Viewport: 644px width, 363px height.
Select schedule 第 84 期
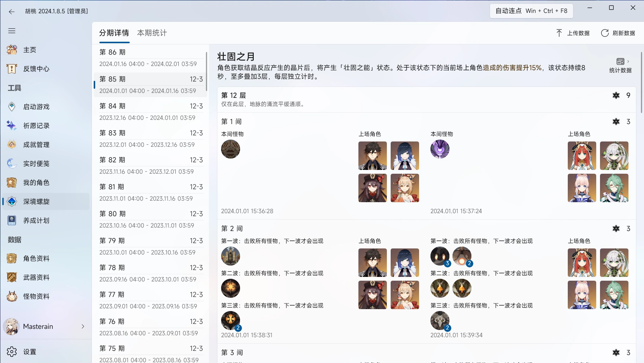pyautogui.click(x=150, y=112)
